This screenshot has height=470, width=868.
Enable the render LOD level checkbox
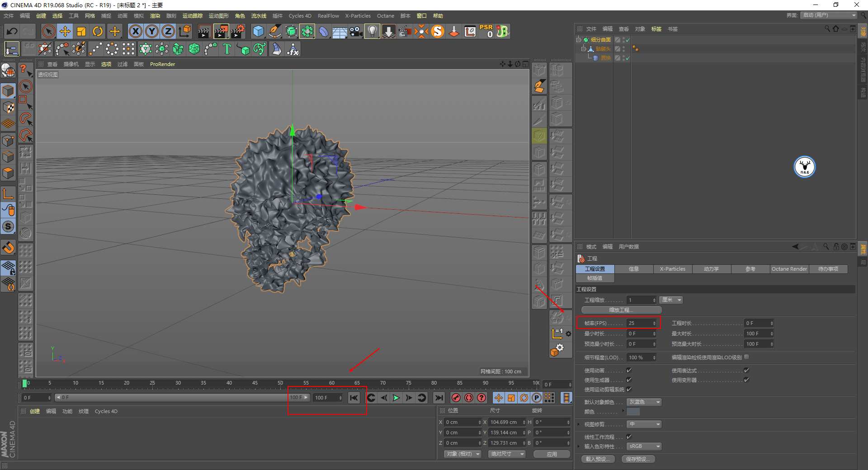(746, 357)
